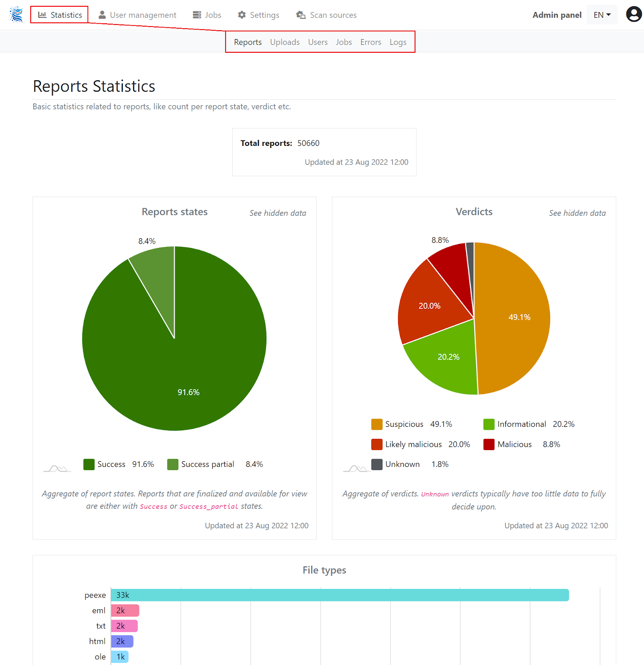See hidden data for Reports states
The width and height of the screenshot is (644, 665).
(x=278, y=213)
